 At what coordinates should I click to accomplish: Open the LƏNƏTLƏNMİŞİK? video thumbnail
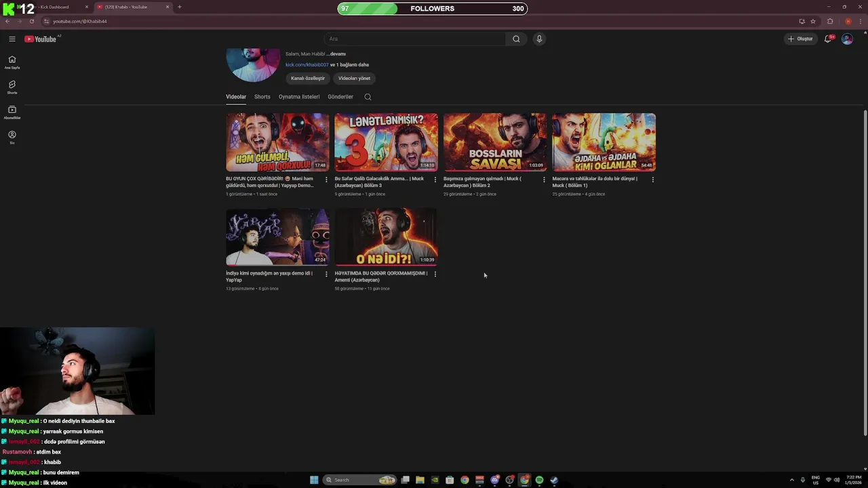(x=386, y=142)
